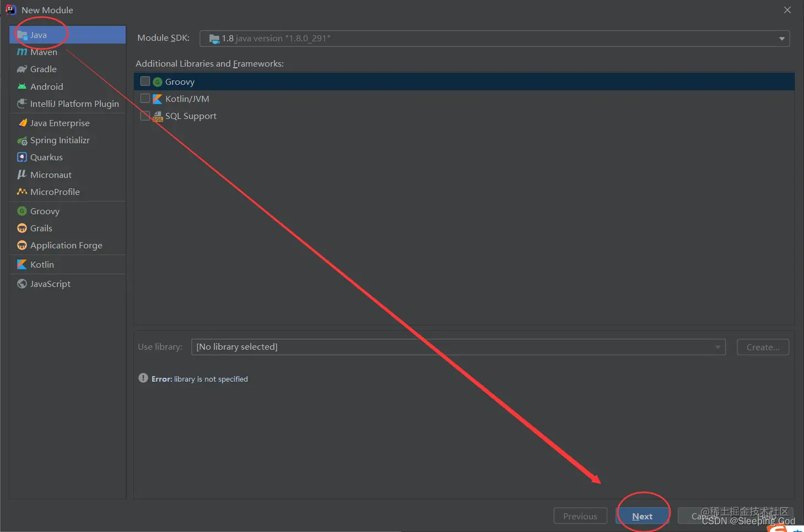Close the New Module dialog
This screenshot has width=804, height=532.
point(787,10)
